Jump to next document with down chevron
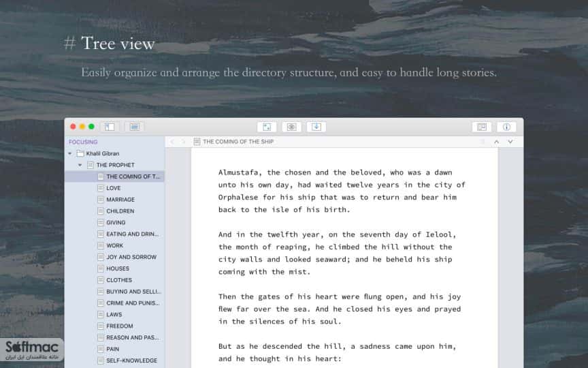The image size is (588, 368). tap(510, 142)
